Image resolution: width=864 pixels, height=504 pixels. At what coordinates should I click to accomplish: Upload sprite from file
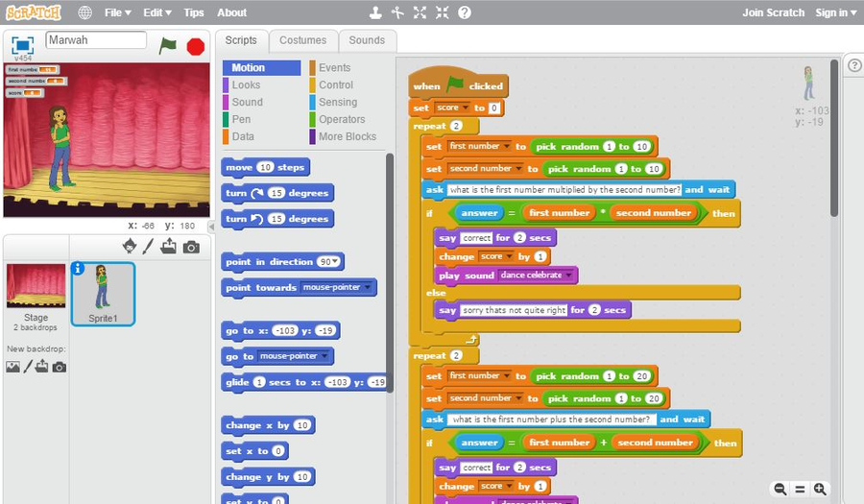coord(169,246)
